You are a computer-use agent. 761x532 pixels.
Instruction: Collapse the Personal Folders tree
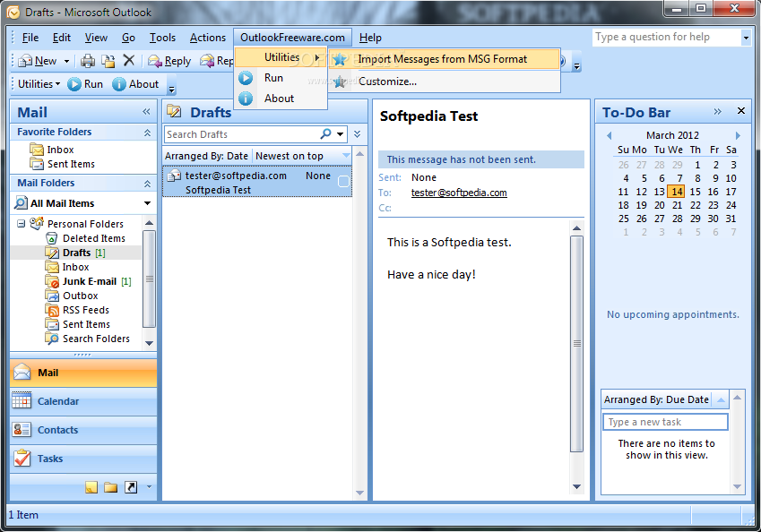(x=21, y=224)
